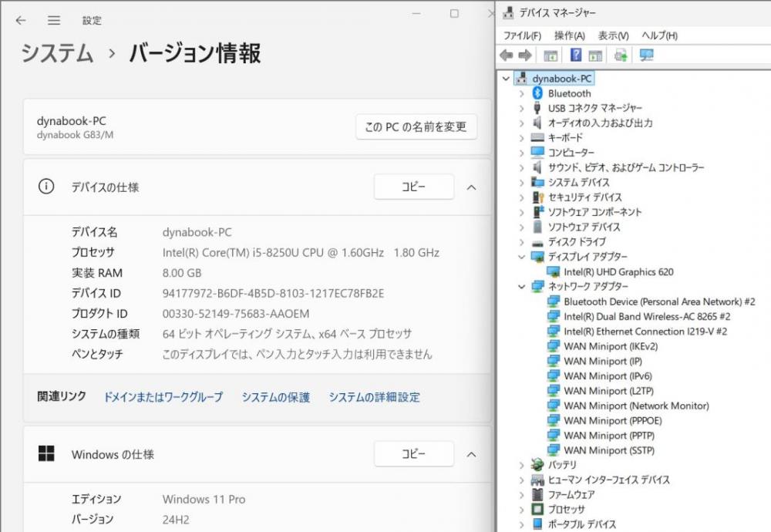The image size is (771, 532).
Task: Click Device Manager forward arrow toolbar icon
Action: coord(525,55)
